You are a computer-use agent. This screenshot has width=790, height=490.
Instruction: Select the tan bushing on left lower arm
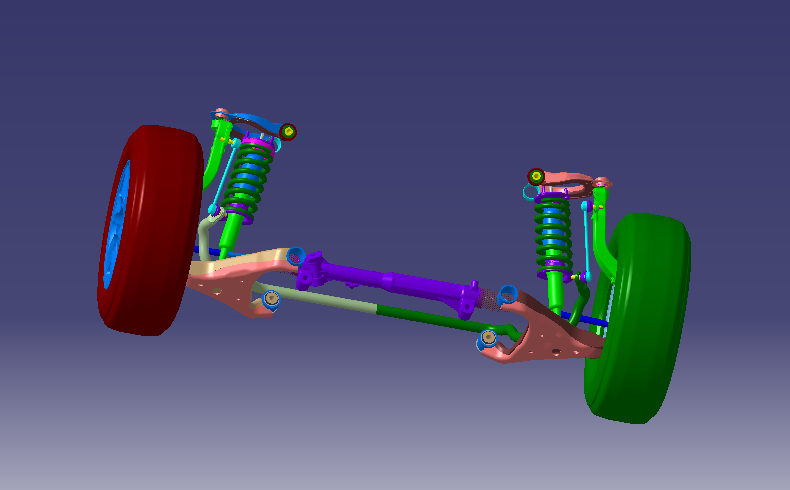tap(272, 298)
